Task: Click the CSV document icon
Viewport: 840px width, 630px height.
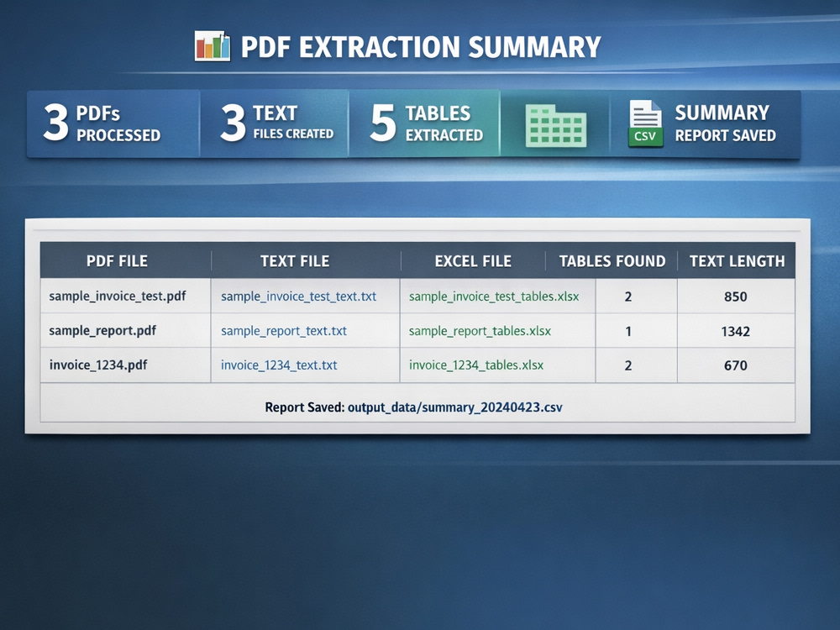Action: tap(645, 123)
